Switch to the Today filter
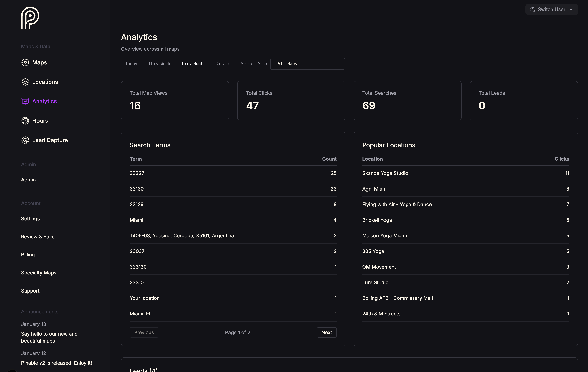The image size is (588, 372). click(131, 64)
